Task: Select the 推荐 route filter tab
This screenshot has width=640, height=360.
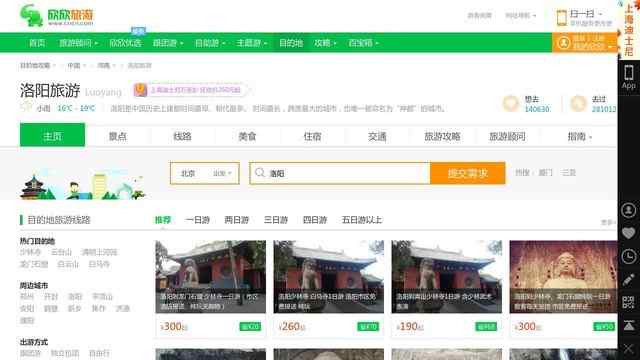Action: 163,220
